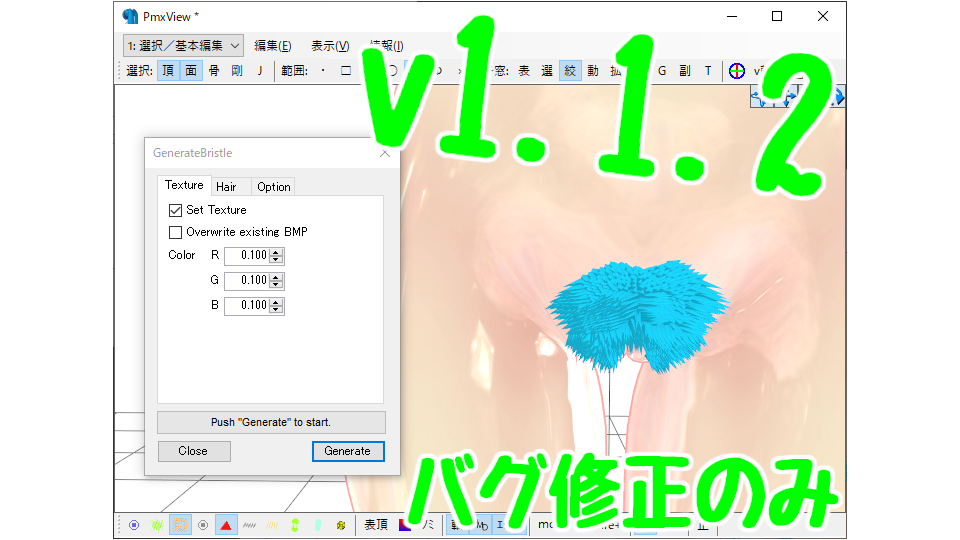Click the Generate button
960x540 pixels.
point(348,451)
